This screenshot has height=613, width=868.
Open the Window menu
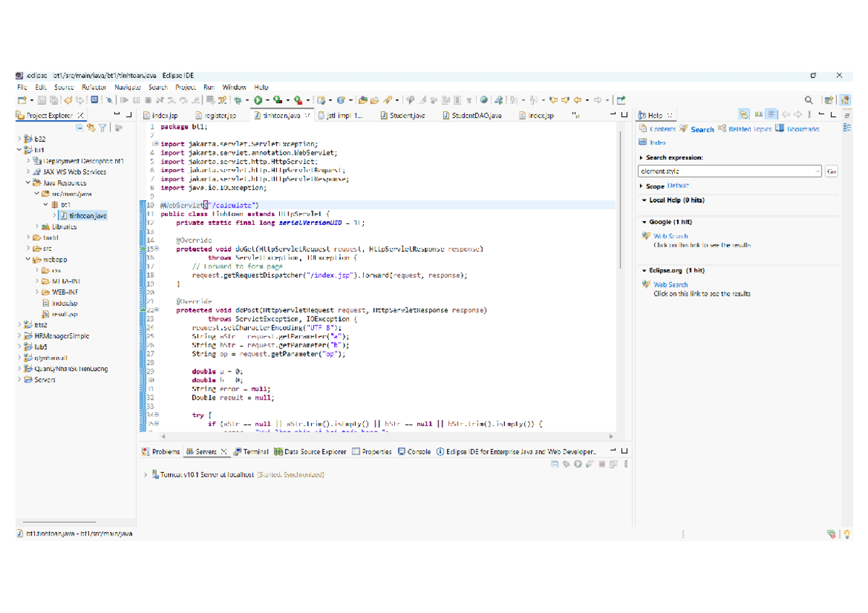click(x=234, y=87)
